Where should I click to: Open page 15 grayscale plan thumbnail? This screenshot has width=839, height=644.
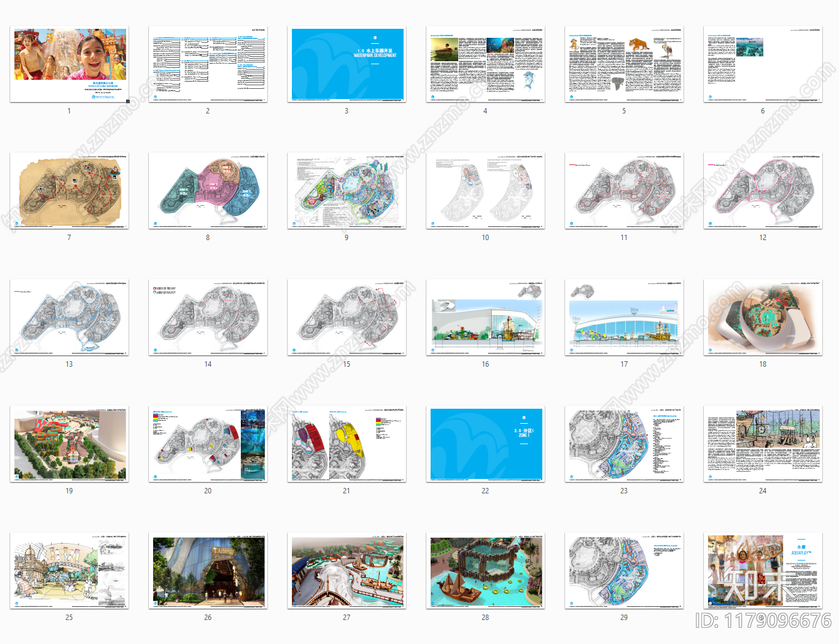pos(347,317)
